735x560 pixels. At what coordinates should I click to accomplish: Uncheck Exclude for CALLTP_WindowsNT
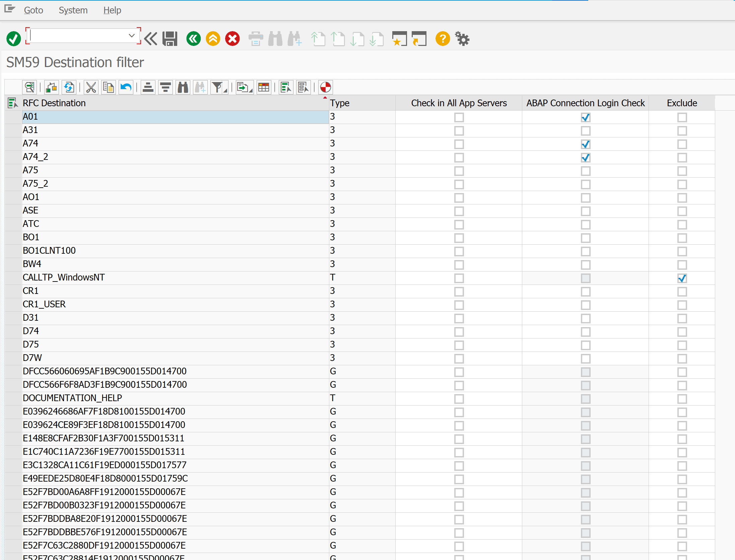(x=682, y=278)
